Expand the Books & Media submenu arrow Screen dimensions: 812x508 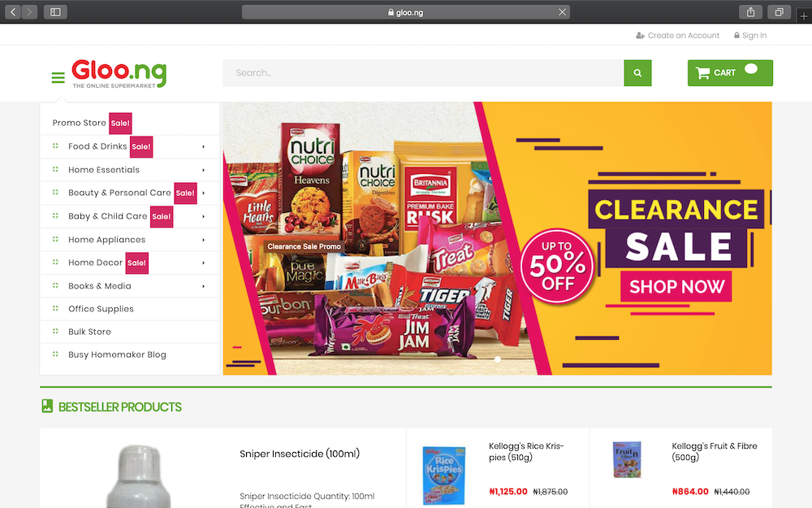coord(204,286)
